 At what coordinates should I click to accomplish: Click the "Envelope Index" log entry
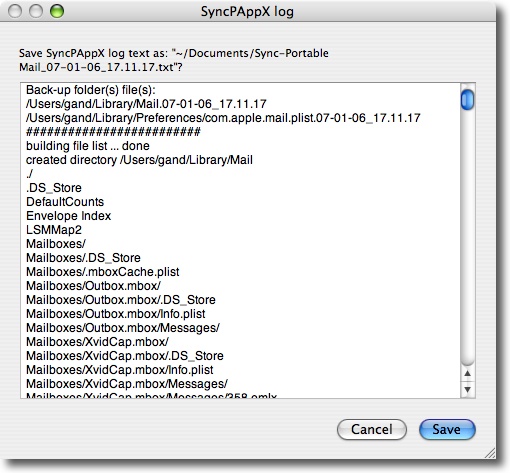(68, 216)
